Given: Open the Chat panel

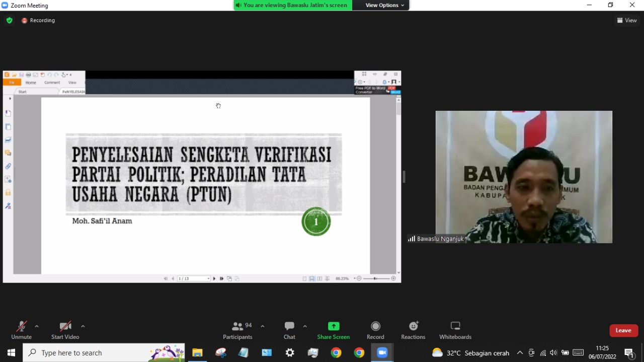Looking at the screenshot, I should click(x=289, y=330).
